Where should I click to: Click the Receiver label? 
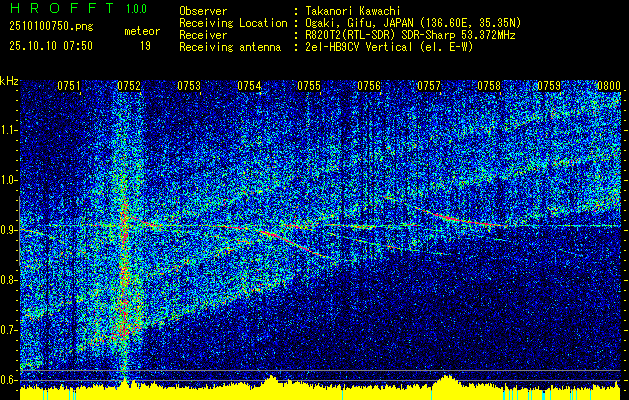click(x=203, y=35)
